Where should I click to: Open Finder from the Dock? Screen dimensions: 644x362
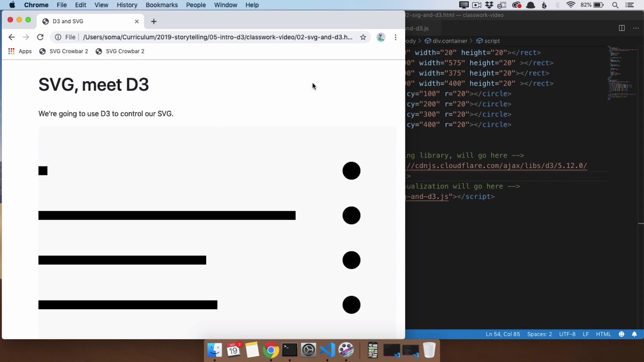click(215, 350)
